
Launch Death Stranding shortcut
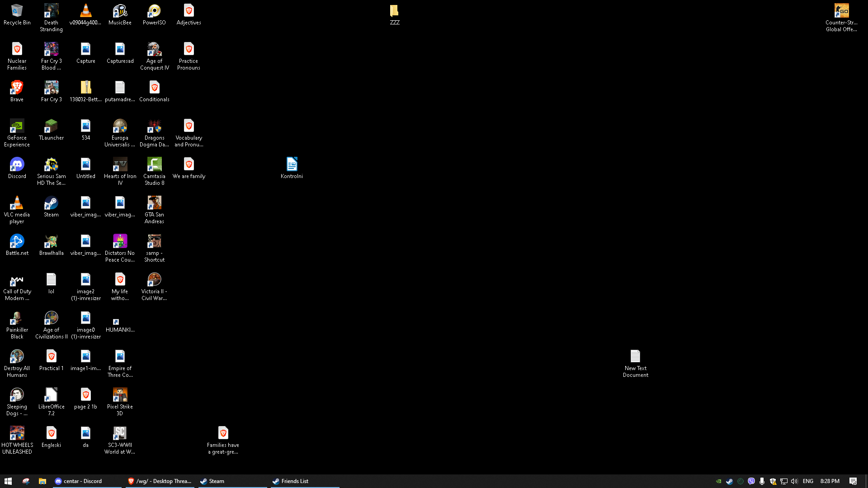pyautogui.click(x=51, y=18)
